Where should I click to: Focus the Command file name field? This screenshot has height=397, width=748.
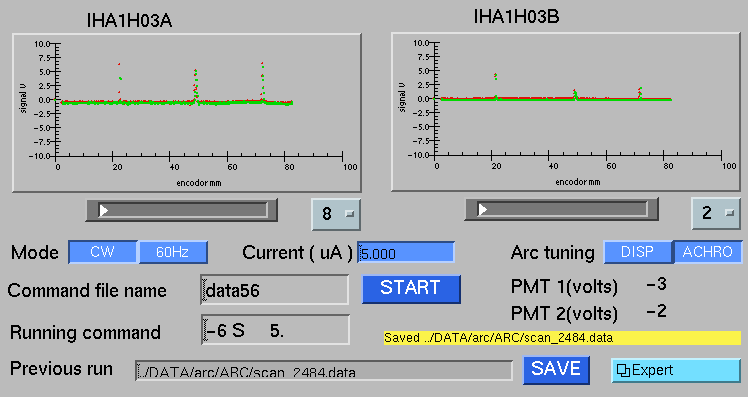pyautogui.click(x=275, y=290)
